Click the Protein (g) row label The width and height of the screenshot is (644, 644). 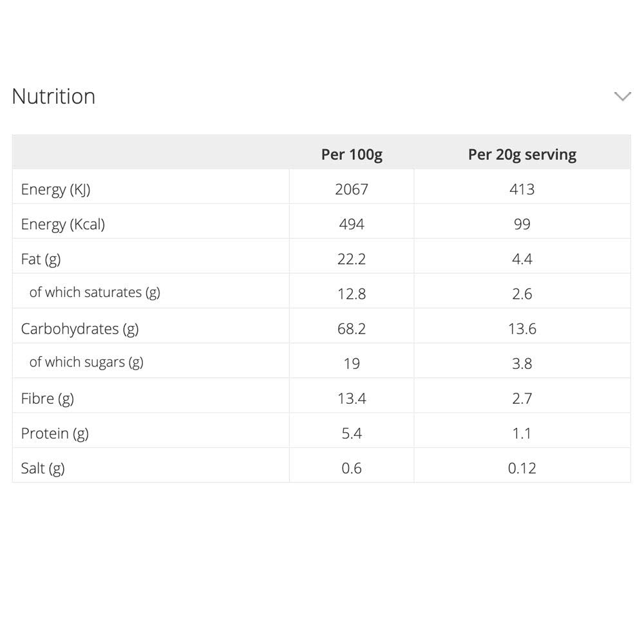pos(55,433)
